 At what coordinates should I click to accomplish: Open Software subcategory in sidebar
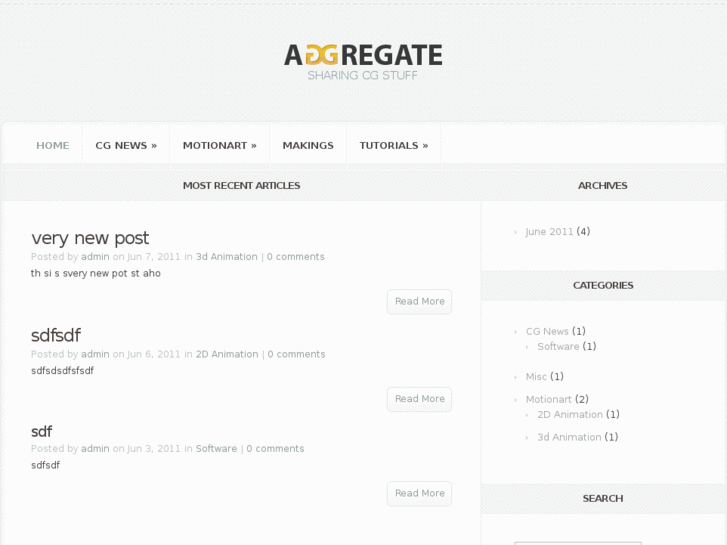pyautogui.click(x=558, y=346)
